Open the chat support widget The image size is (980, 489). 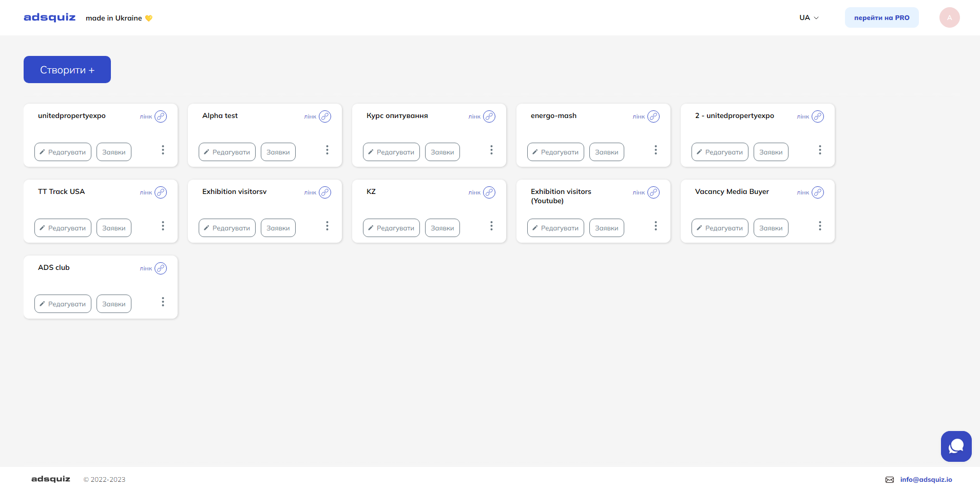coord(956,446)
